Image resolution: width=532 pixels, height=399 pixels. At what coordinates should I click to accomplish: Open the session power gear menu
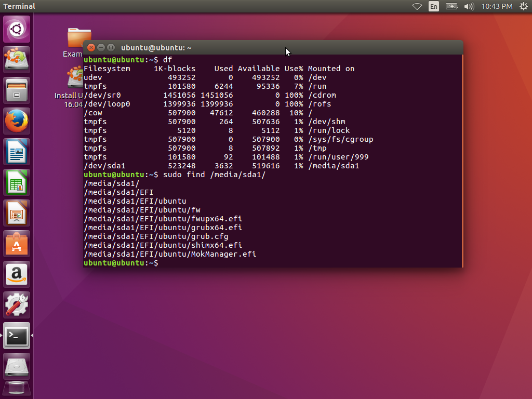point(524,6)
